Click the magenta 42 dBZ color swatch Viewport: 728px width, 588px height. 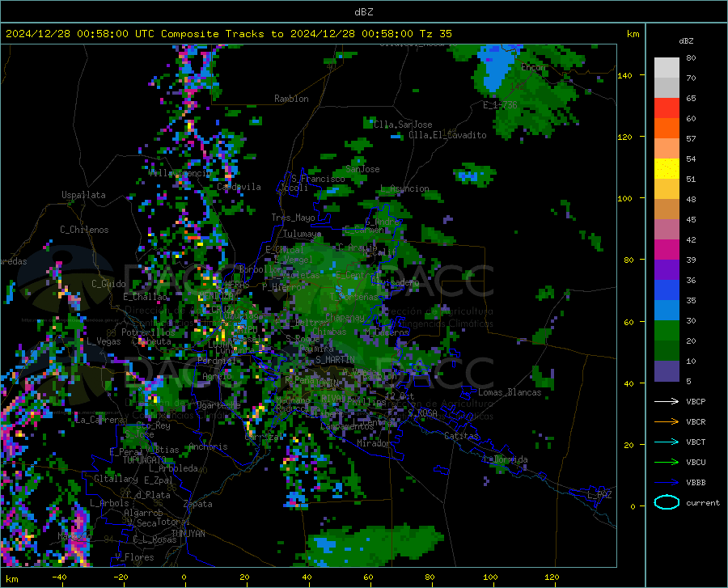coord(667,250)
